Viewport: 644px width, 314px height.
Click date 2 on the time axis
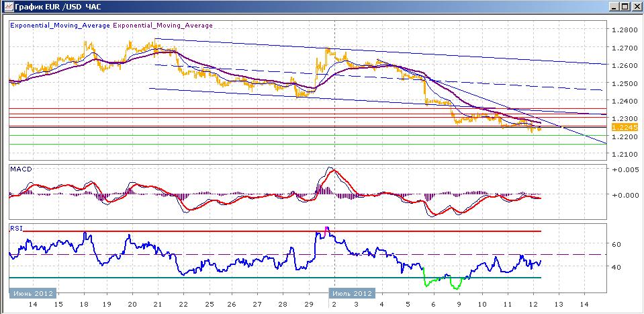coord(334,305)
